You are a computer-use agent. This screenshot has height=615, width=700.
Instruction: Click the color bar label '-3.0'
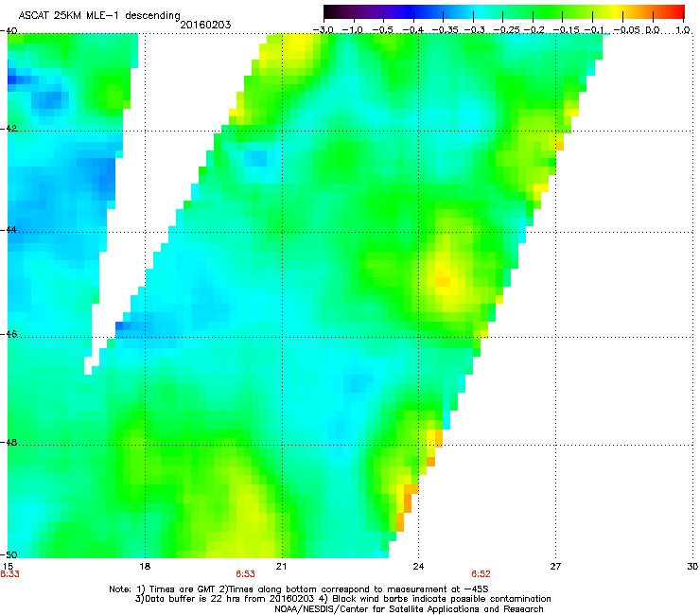click(324, 30)
